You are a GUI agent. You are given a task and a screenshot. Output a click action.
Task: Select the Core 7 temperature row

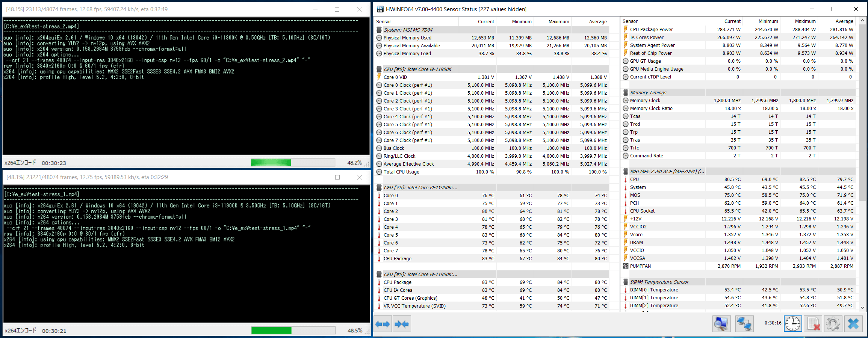click(x=492, y=250)
